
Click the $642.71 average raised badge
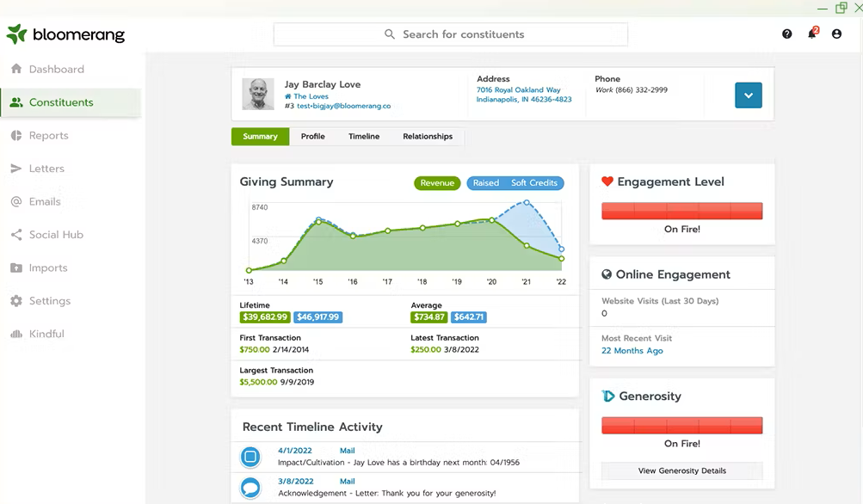coord(468,317)
